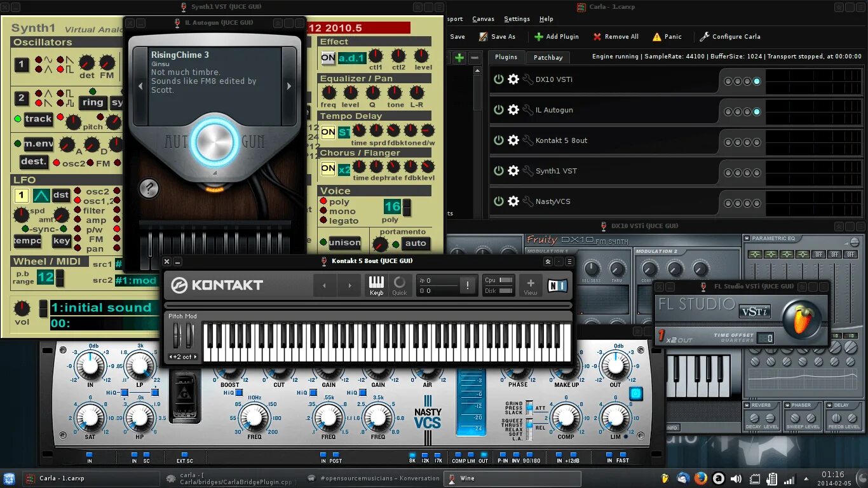Click Remove All in Carla toolbar
868x488 pixels.
pos(616,37)
